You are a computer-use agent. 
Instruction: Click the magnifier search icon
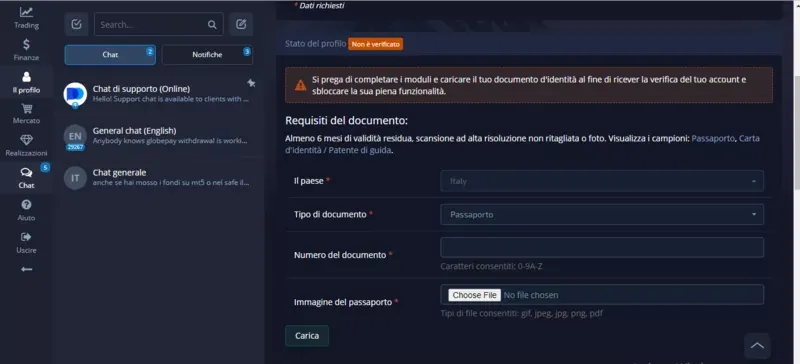tap(212, 25)
